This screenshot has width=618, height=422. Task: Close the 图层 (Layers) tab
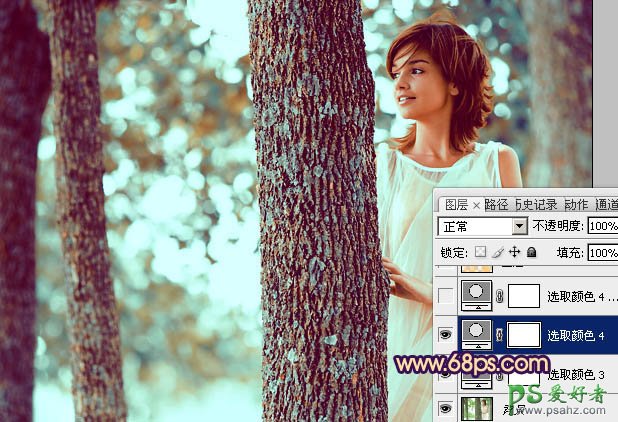pyautogui.click(x=477, y=204)
